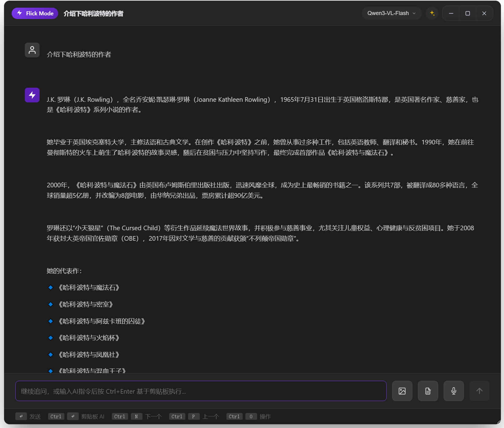Attach a file with the document icon
This screenshot has height=428, width=504.
click(x=428, y=391)
